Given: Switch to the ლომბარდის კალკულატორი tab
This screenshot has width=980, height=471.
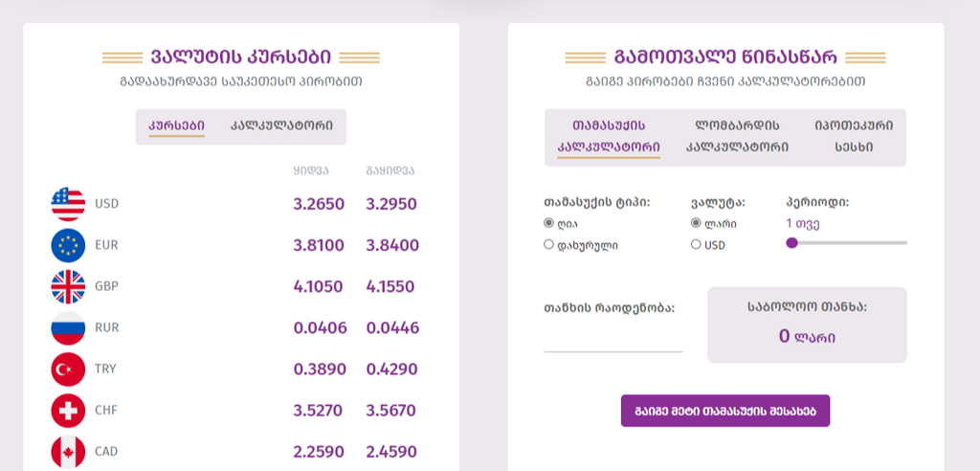Looking at the screenshot, I should point(737,136).
